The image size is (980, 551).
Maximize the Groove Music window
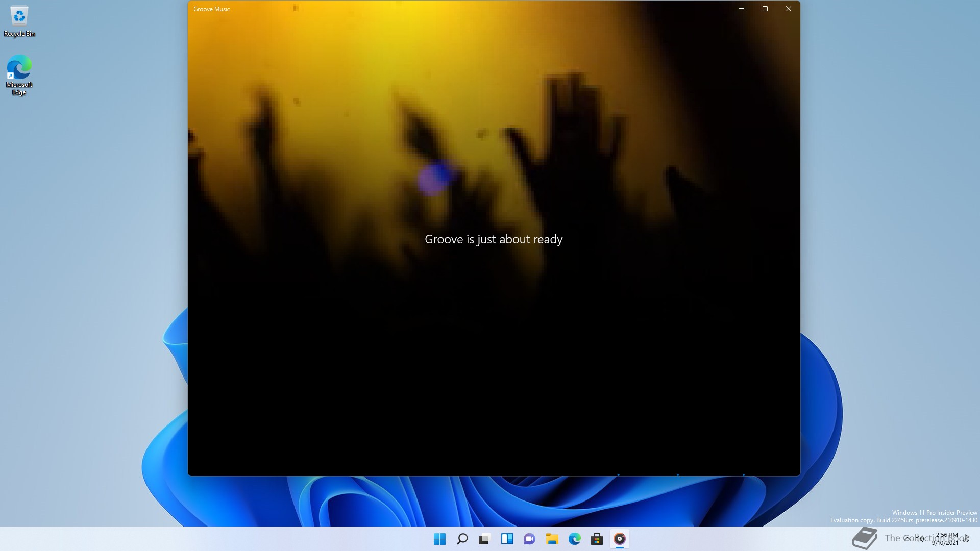[765, 9]
